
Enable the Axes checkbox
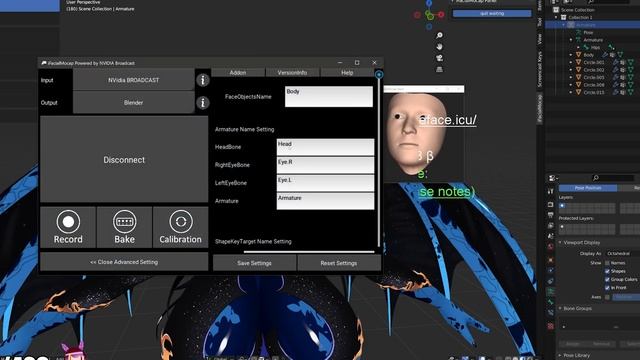pyautogui.click(x=607, y=297)
